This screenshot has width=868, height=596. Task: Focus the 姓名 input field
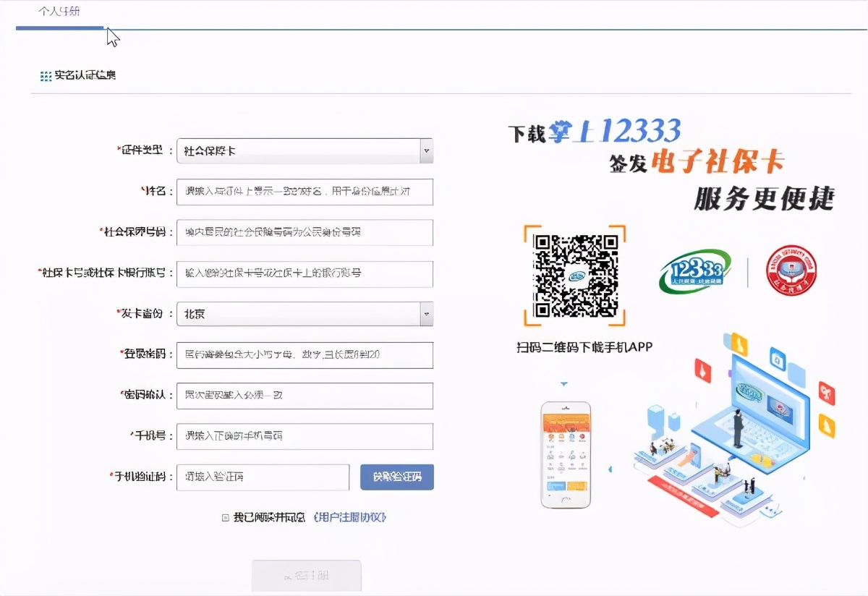[x=305, y=192]
